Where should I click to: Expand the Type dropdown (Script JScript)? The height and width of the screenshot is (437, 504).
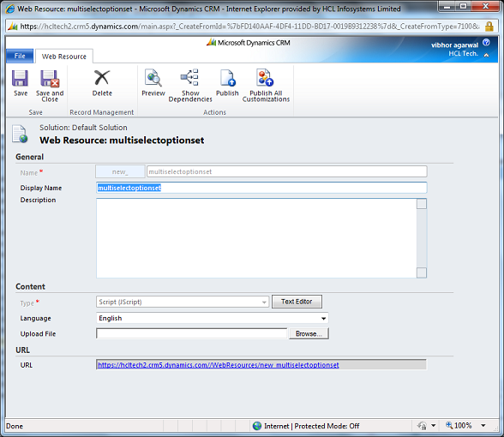(x=264, y=302)
